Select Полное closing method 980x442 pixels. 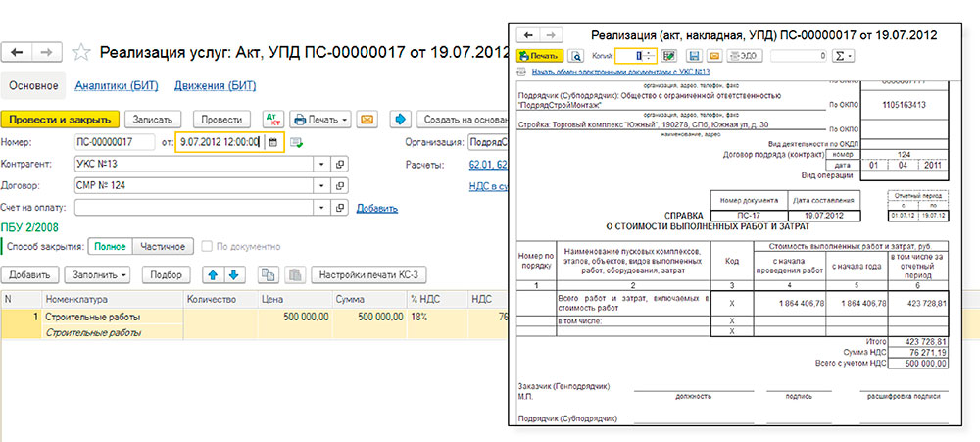(x=110, y=247)
